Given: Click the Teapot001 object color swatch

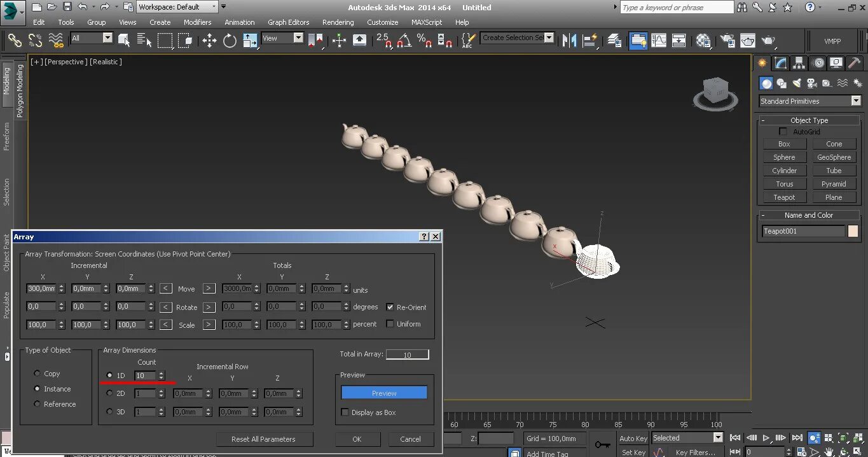Looking at the screenshot, I should pyautogui.click(x=853, y=231).
